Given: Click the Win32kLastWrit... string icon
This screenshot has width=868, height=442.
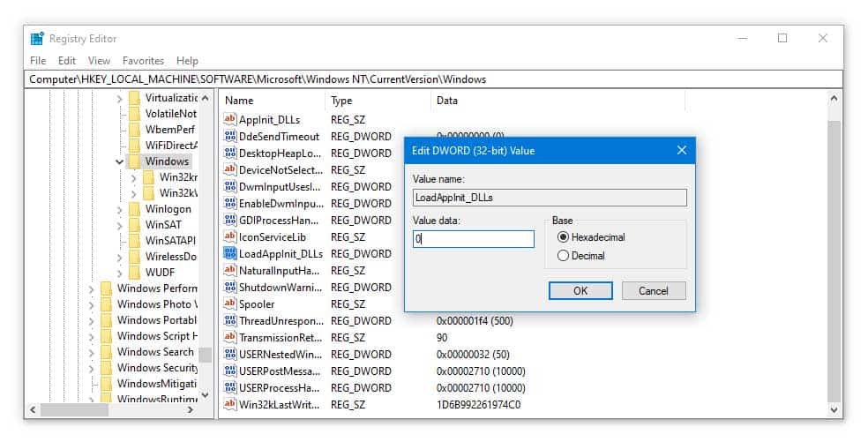Looking at the screenshot, I should (229, 404).
